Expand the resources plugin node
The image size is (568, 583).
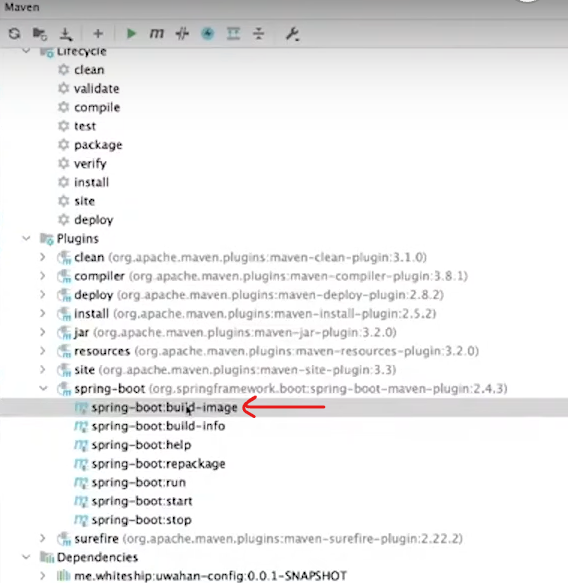pos(43,351)
